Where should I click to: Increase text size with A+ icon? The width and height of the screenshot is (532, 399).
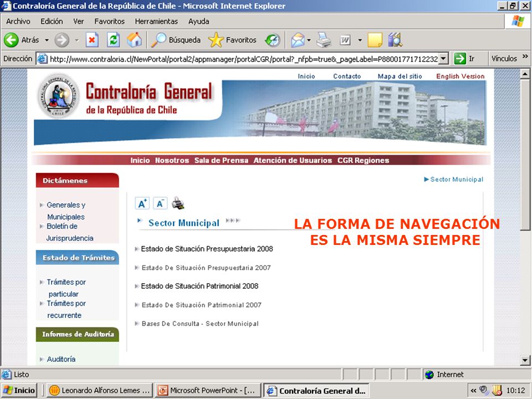coord(142,203)
